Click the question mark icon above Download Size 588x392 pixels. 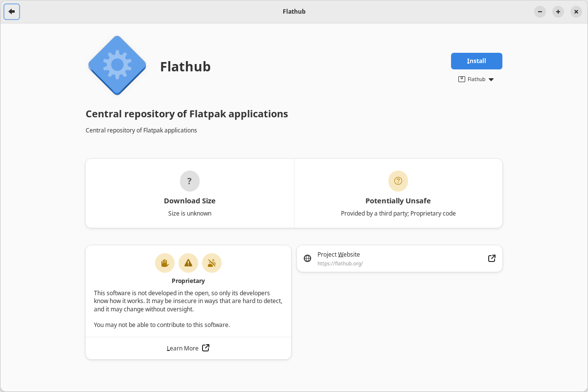coord(190,181)
